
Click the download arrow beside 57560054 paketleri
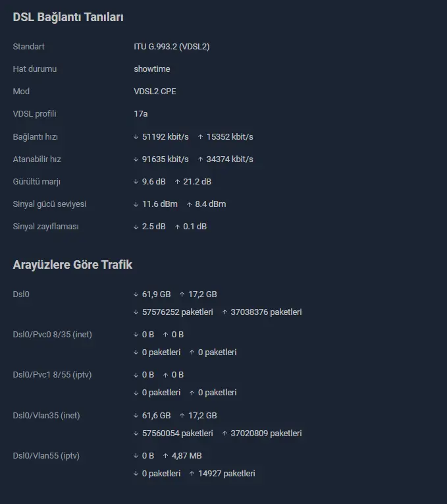[136, 434]
